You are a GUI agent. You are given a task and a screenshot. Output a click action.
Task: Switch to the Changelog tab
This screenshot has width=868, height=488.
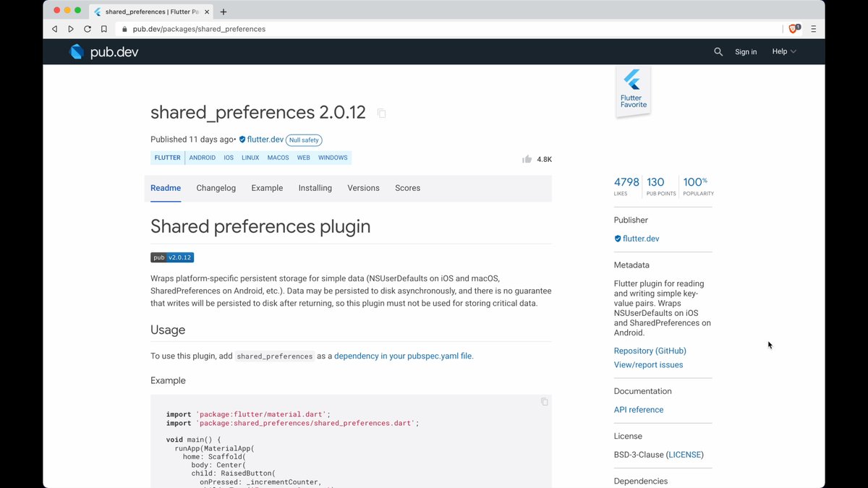point(216,188)
